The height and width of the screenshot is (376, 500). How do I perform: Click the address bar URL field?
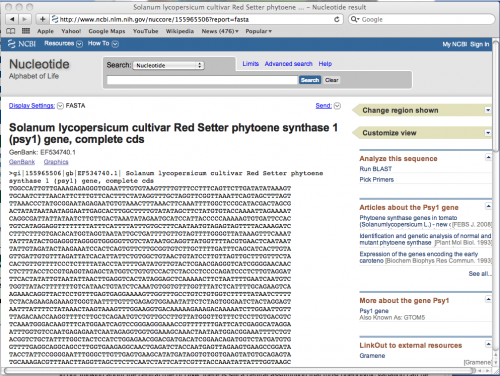coord(197,19)
